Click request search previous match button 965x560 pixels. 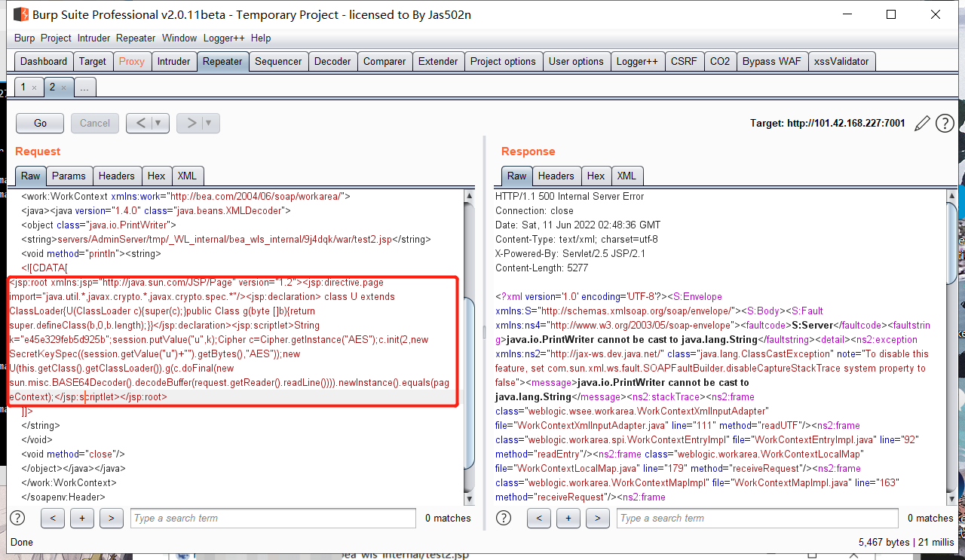[52, 518]
